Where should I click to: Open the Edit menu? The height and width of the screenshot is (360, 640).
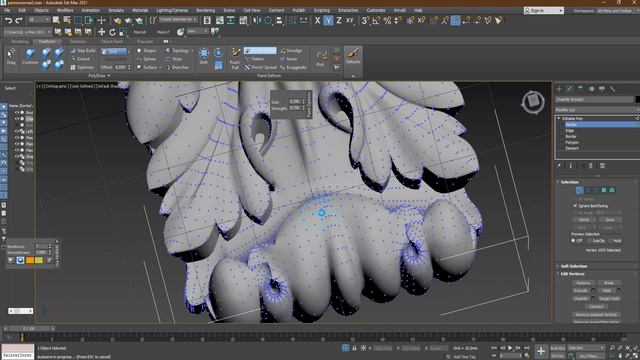[22, 10]
